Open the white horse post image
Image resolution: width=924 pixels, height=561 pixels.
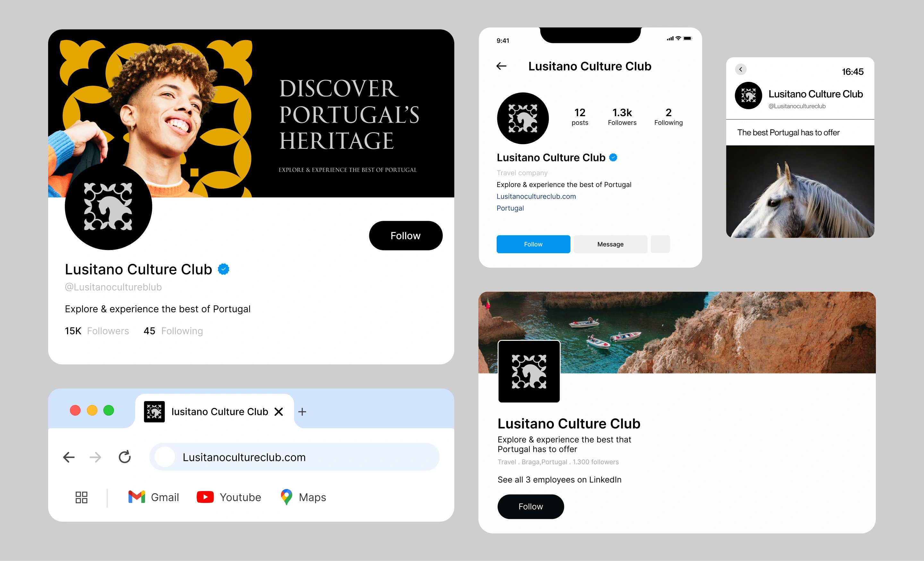tap(800, 191)
